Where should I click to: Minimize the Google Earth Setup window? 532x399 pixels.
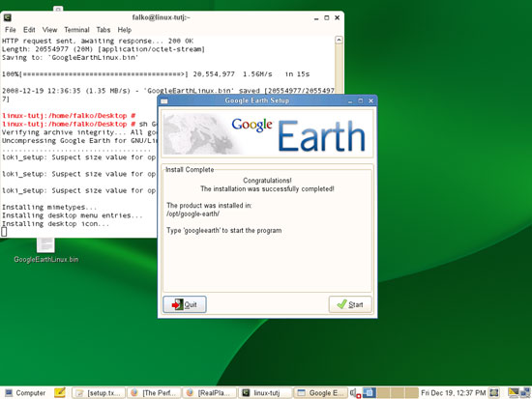[x=350, y=101]
